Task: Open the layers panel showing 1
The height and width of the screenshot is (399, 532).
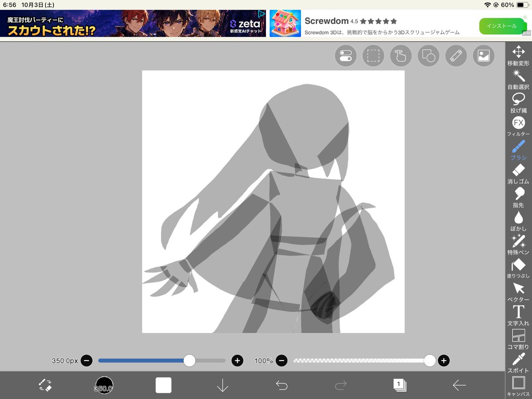Action: tap(400, 385)
